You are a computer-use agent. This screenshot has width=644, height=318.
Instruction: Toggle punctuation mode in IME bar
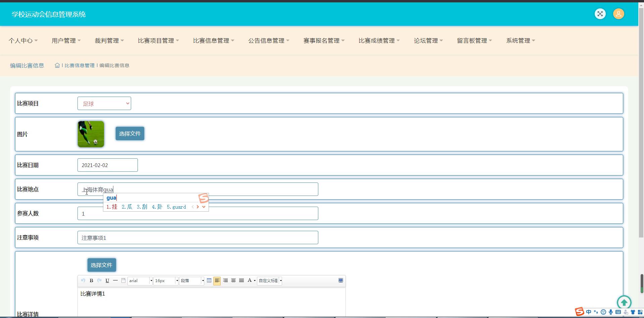[x=596, y=312]
